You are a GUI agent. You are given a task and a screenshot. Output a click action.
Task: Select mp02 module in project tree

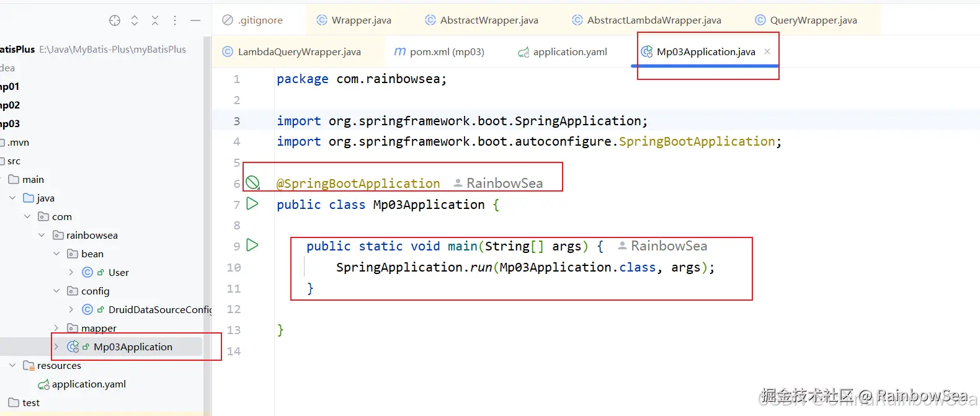click(10, 105)
